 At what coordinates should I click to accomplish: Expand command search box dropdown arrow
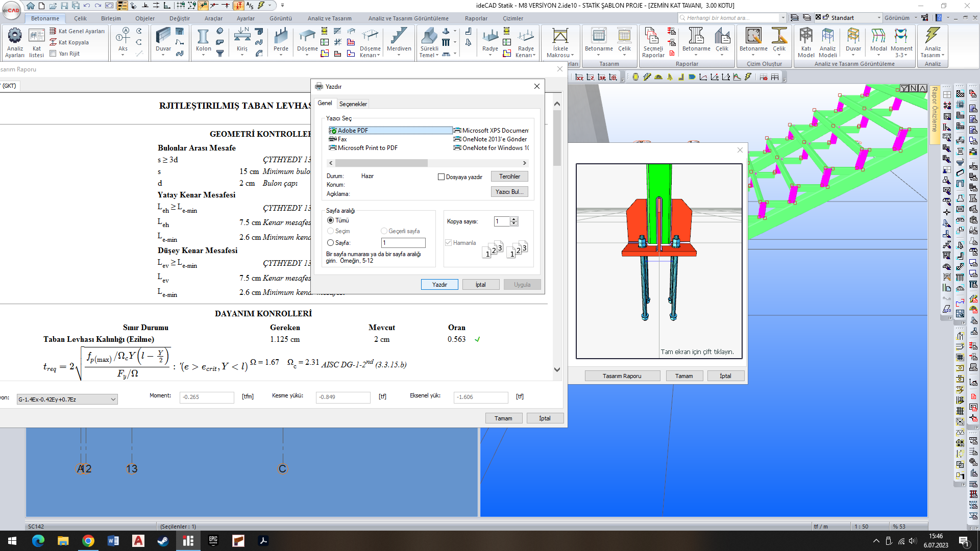(783, 18)
